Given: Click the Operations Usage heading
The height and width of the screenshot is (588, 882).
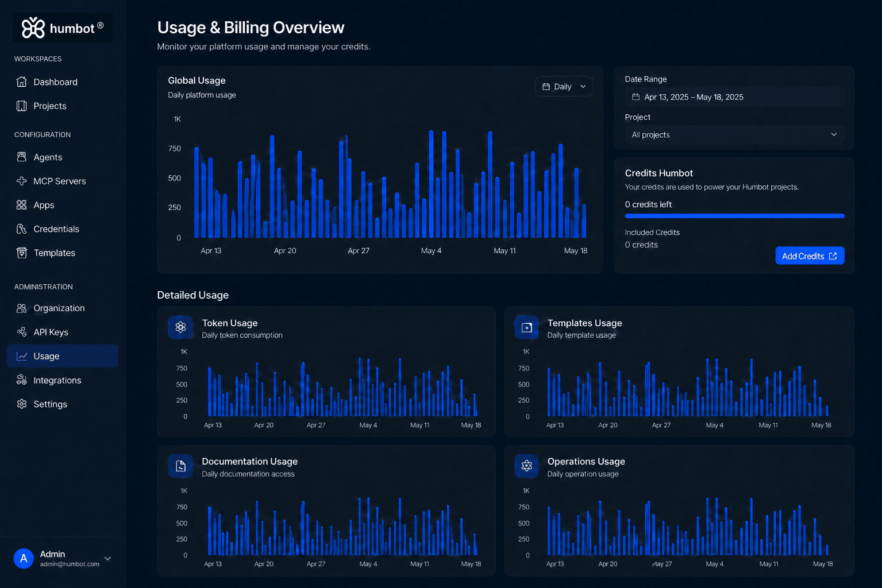Looking at the screenshot, I should pos(586,462).
